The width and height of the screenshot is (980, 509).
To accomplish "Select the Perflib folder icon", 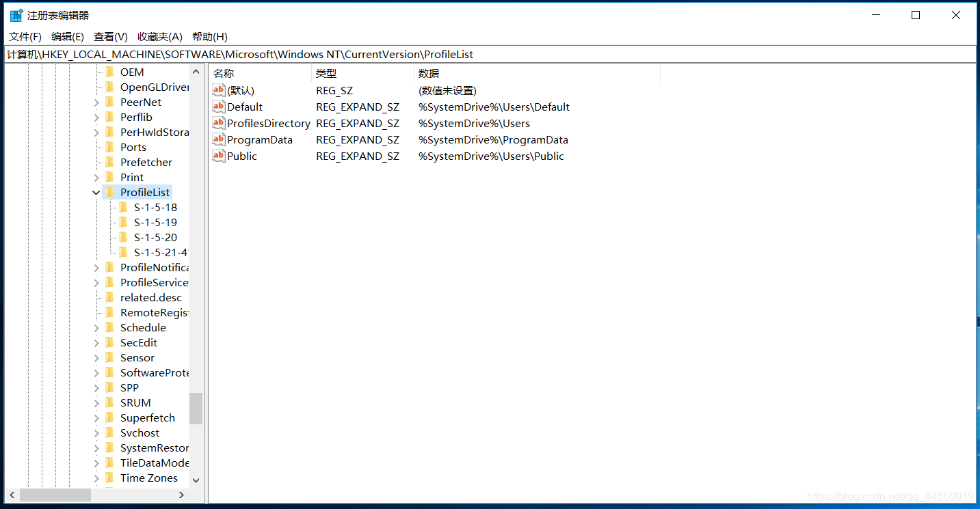I will (109, 117).
